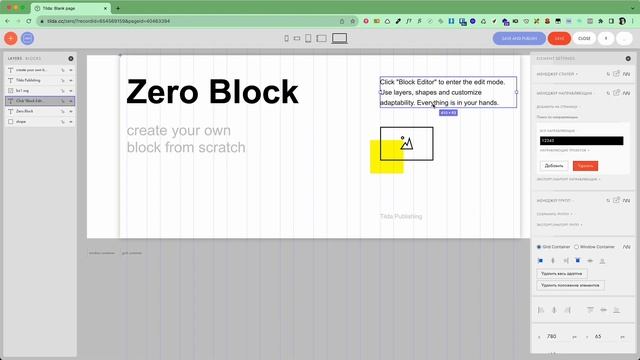Select the Tilda: Blank page browser tab
The image size is (640, 360).
pos(71,8)
